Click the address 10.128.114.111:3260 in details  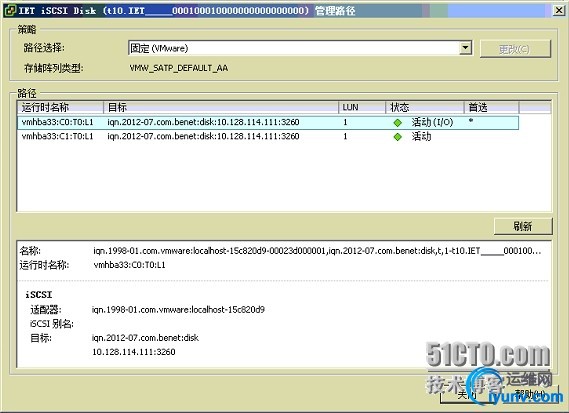[x=134, y=352]
